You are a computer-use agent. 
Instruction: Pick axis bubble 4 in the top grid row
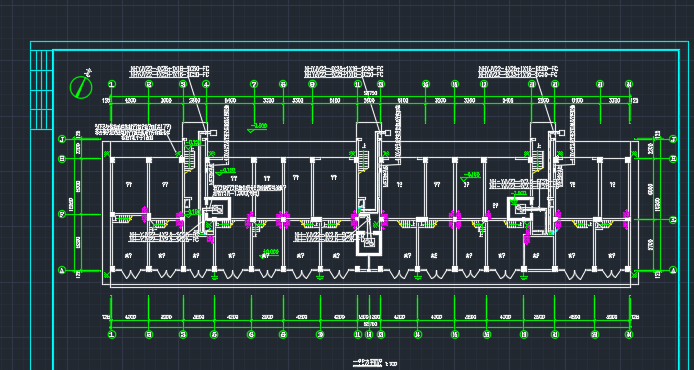[206, 84]
